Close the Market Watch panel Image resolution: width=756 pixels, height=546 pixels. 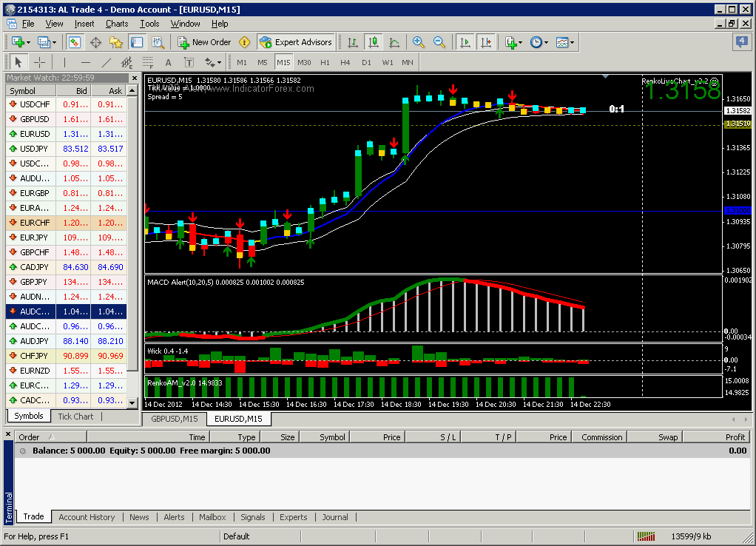pyautogui.click(x=134, y=78)
